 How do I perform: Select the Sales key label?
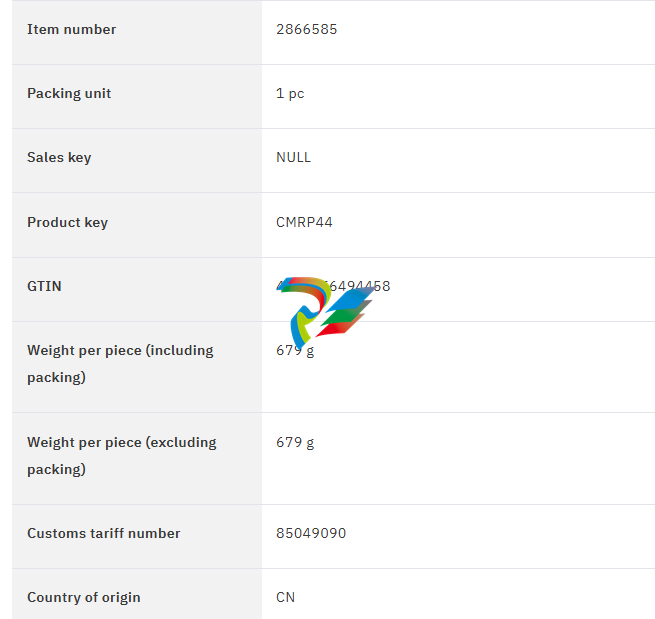(59, 157)
